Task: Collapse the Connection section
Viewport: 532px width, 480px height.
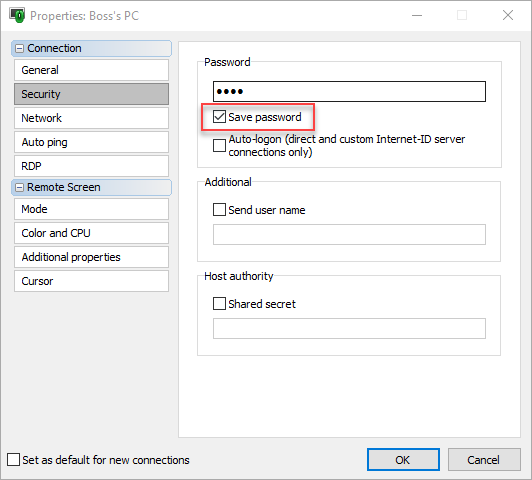Action: click(20, 49)
